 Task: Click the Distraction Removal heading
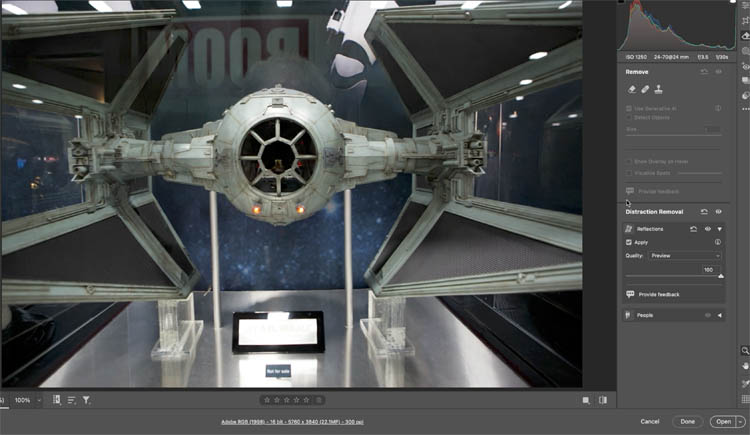654,212
